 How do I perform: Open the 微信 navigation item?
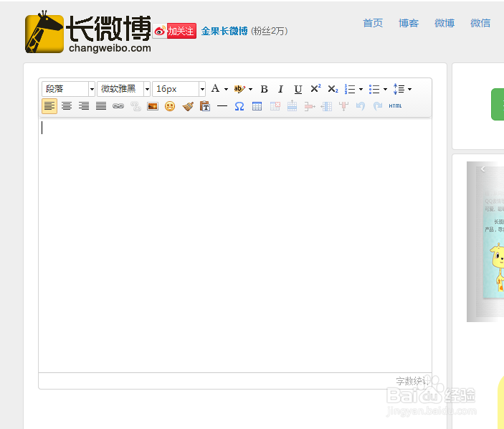(480, 23)
